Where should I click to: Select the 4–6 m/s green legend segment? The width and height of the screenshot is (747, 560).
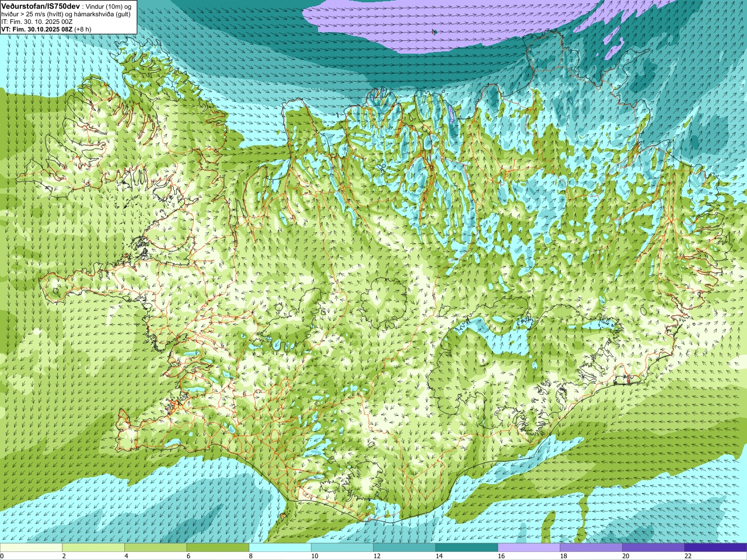click(x=155, y=548)
